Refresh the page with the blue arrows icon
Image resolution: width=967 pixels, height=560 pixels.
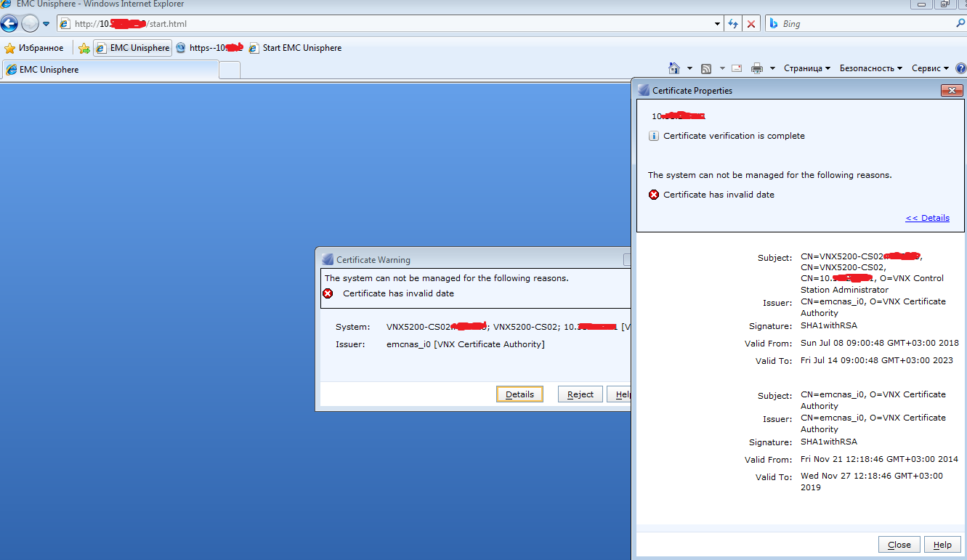[x=734, y=24]
